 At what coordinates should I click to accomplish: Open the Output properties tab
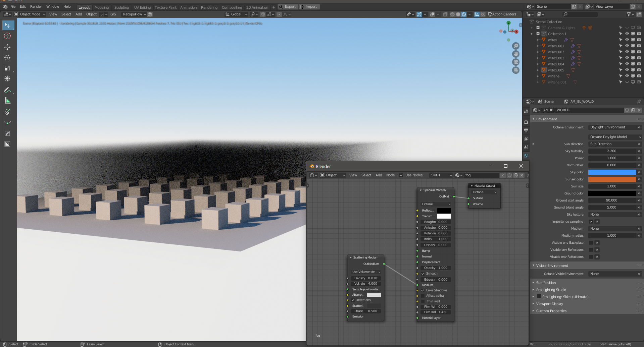526,130
